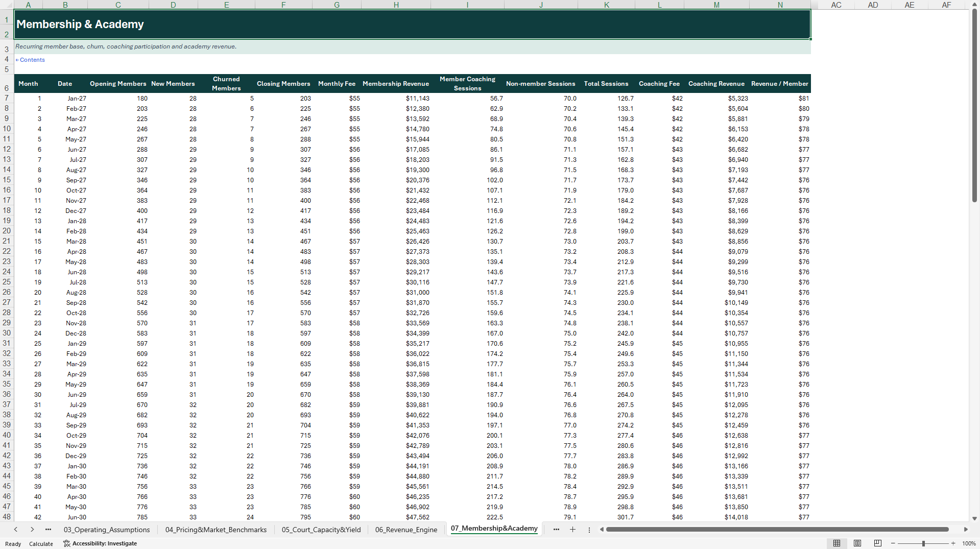Click the zoom slider handle
980x549 pixels.
coord(923,543)
